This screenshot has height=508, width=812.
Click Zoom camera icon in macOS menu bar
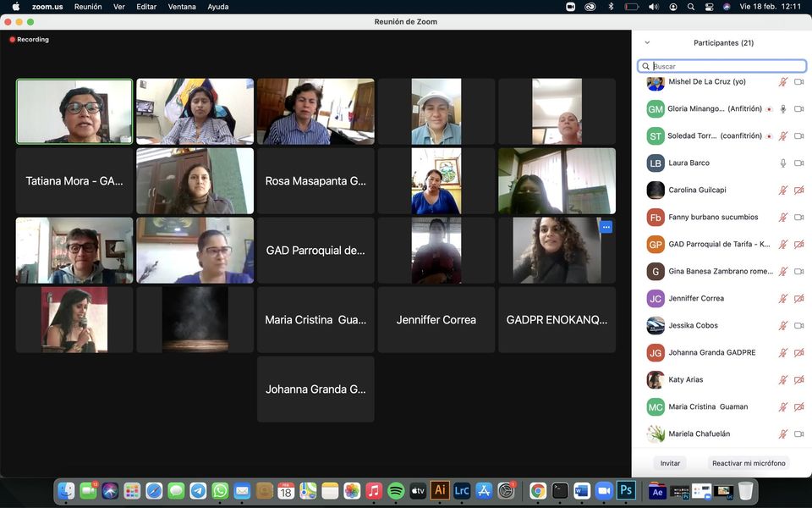click(570, 7)
